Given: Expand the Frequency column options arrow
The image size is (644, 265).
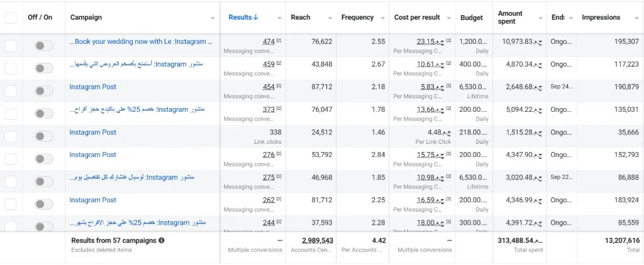Looking at the screenshot, I should click(x=383, y=18).
